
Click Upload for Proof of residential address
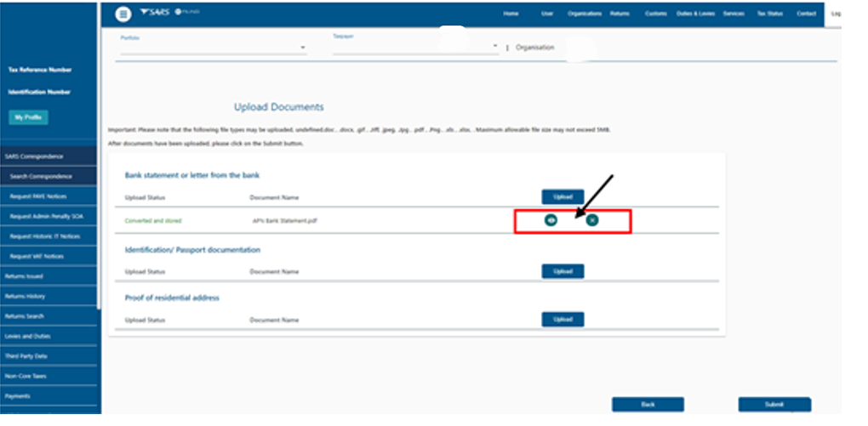click(x=562, y=319)
